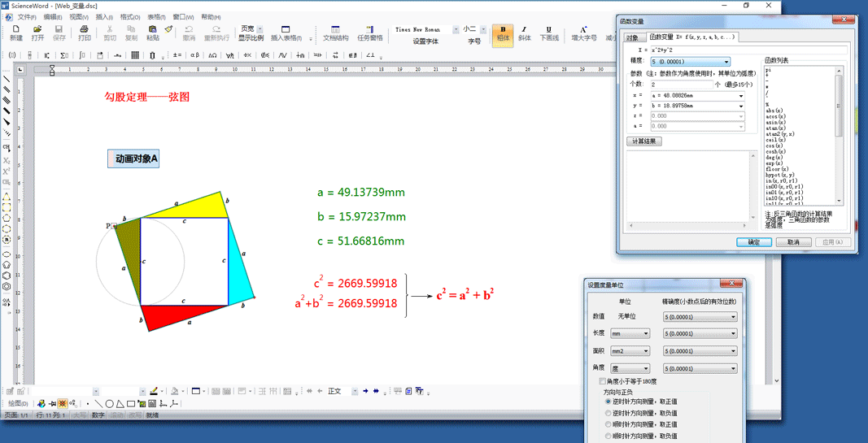Click the 计算结果 button
The height and width of the screenshot is (443, 868).
644,141
